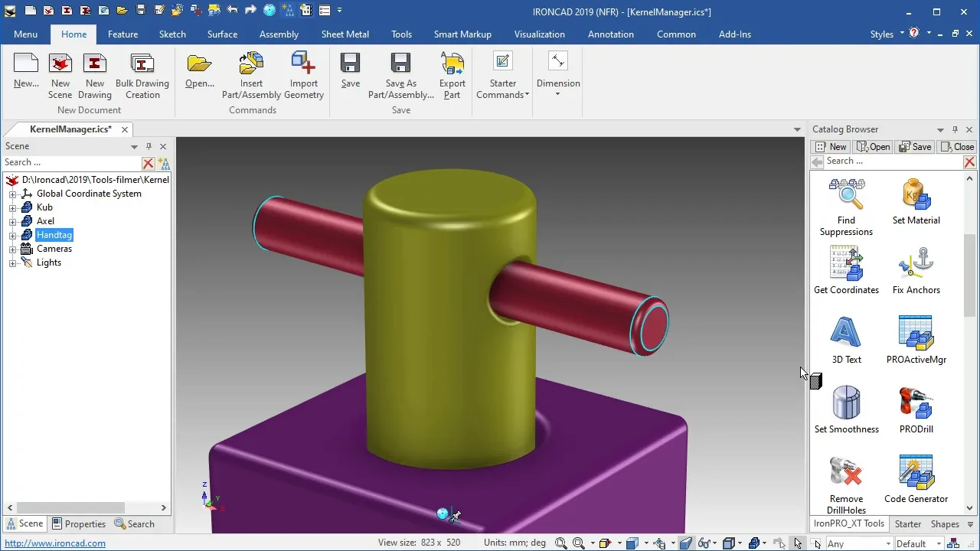Image resolution: width=980 pixels, height=551 pixels.
Task: Expand the Cameras tree node
Action: pos(12,249)
